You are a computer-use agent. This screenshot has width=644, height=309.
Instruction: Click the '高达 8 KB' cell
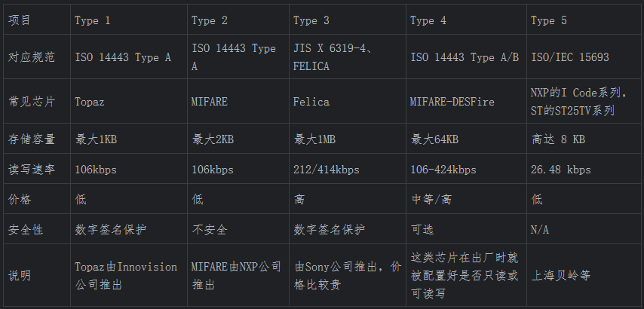tap(559, 139)
